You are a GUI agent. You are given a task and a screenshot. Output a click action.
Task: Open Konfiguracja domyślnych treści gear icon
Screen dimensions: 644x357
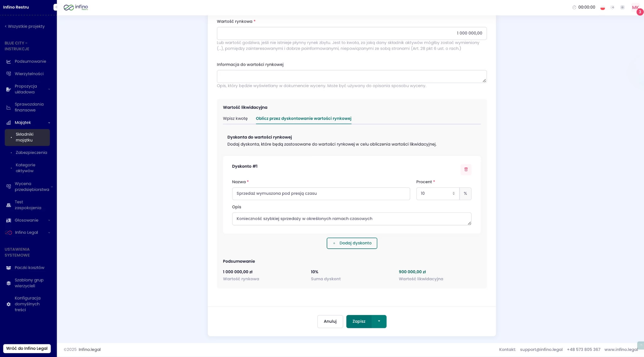[x=8, y=304]
